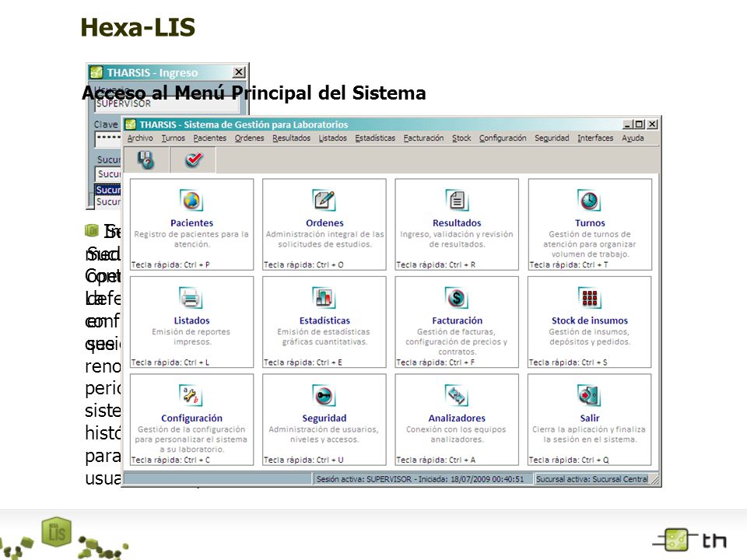Click the Analizadores title link

tap(457, 418)
